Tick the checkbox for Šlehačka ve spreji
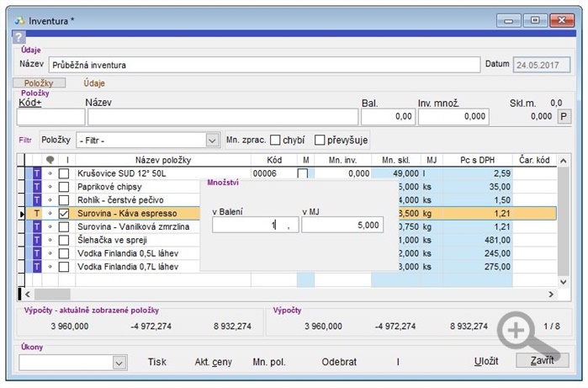This screenshot has width=588, height=388. [x=64, y=240]
